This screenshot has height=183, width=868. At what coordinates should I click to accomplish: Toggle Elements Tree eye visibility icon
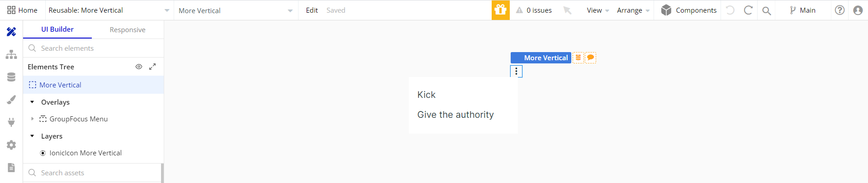point(139,67)
